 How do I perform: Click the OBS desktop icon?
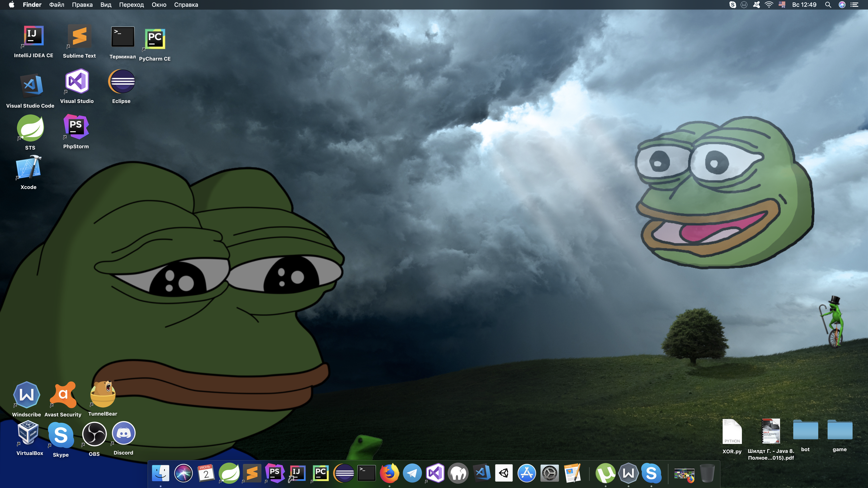pyautogui.click(x=94, y=434)
